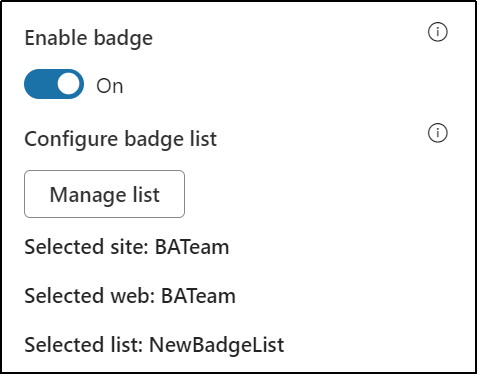478x375 pixels.
Task: Click the word "Manage" inside the button
Action: (x=88, y=195)
